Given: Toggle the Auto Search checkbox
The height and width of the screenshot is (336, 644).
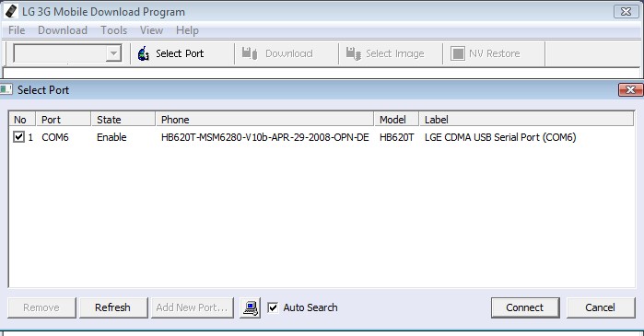Looking at the screenshot, I should click(x=273, y=307).
